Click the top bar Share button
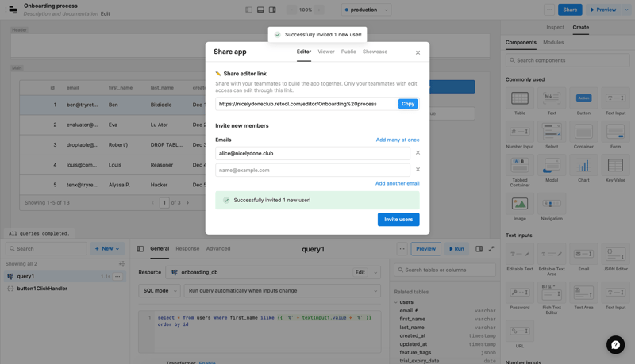Viewport: 635px width, 364px height. coord(570,10)
